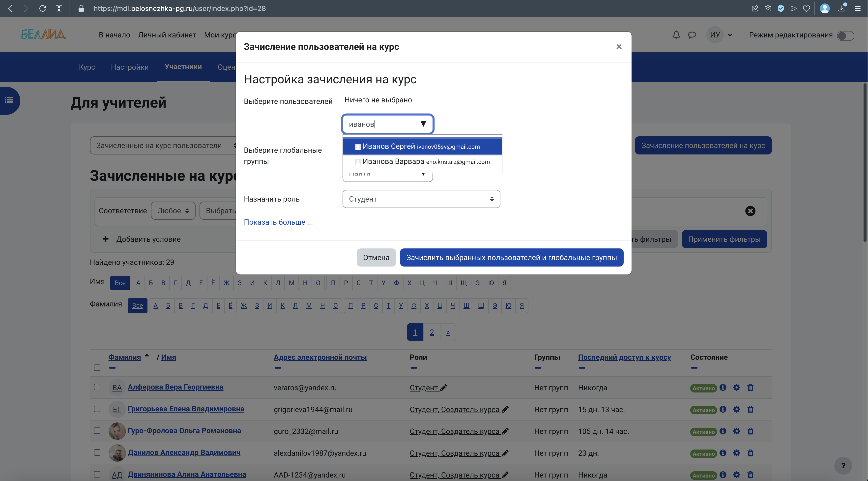This screenshot has height=481, width=868.
Task: Click the Показать больше link
Action: pos(278,222)
